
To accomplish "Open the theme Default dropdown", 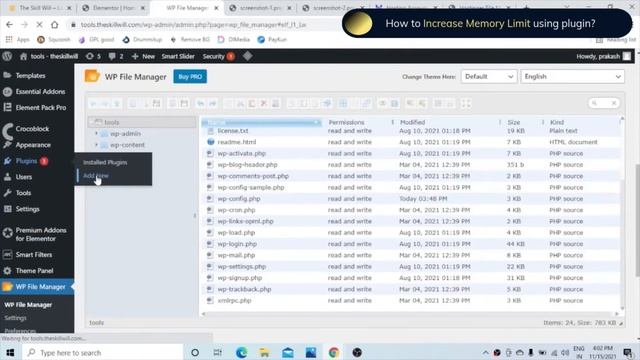I will point(489,77).
